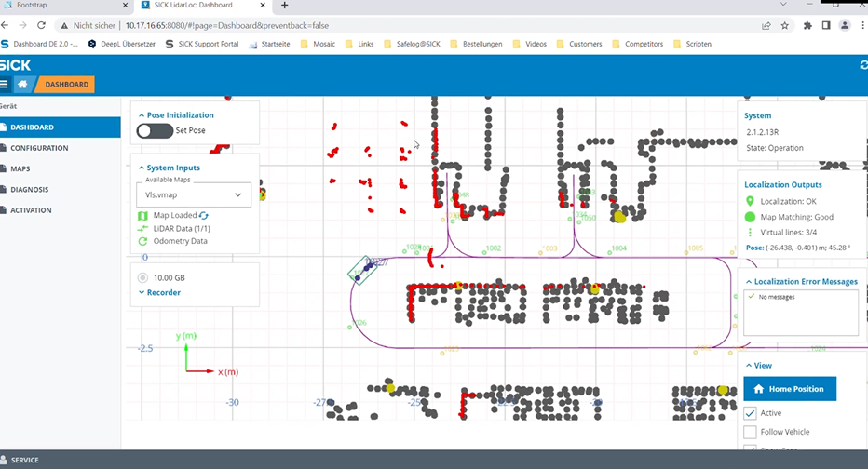Click the Map Matching green status circle

tap(750, 217)
